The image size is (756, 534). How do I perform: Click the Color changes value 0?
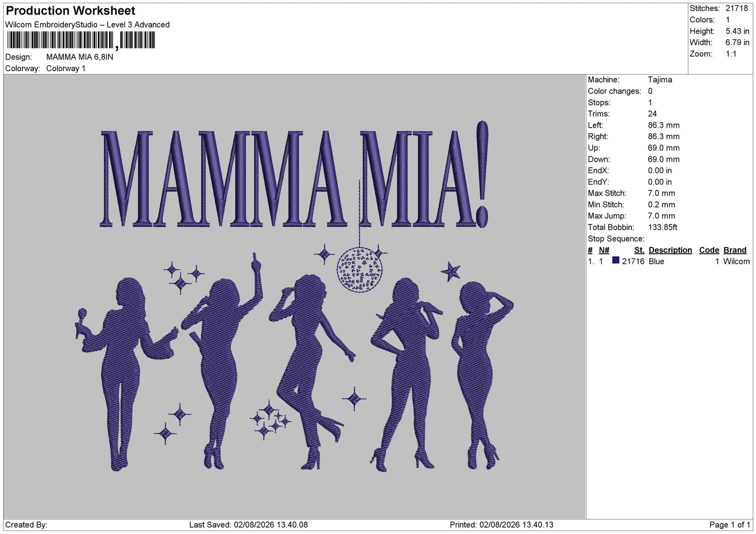[650, 91]
